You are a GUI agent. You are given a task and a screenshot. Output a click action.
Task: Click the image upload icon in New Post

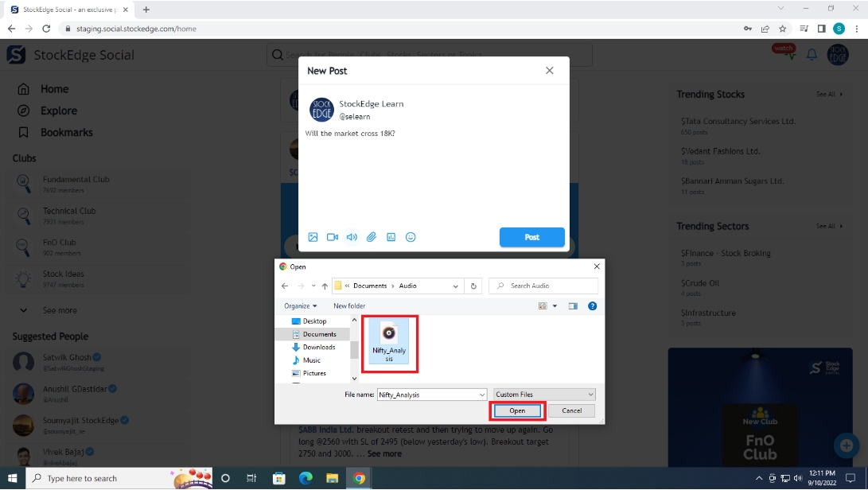tap(313, 237)
